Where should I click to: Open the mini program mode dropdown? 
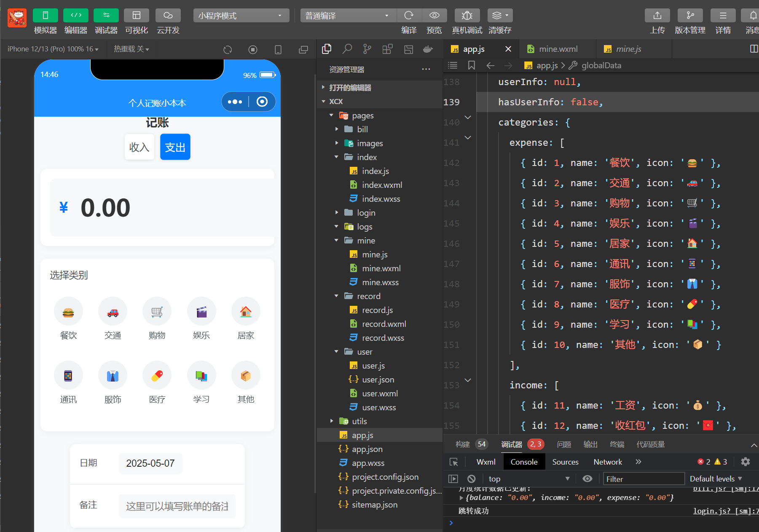[241, 16]
